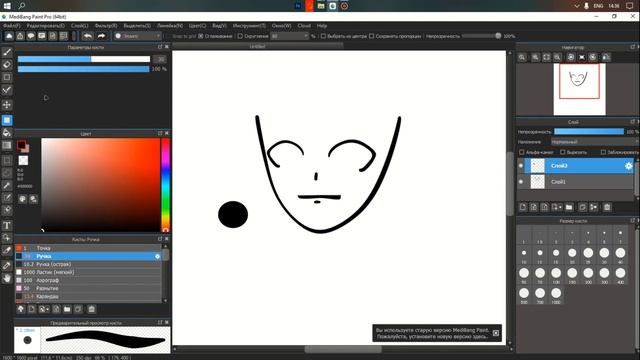Viewport: 640px width, 360px height.
Task: Enable the Альфа-канал checkbox
Action: pyautogui.click(x=522, y=152)
